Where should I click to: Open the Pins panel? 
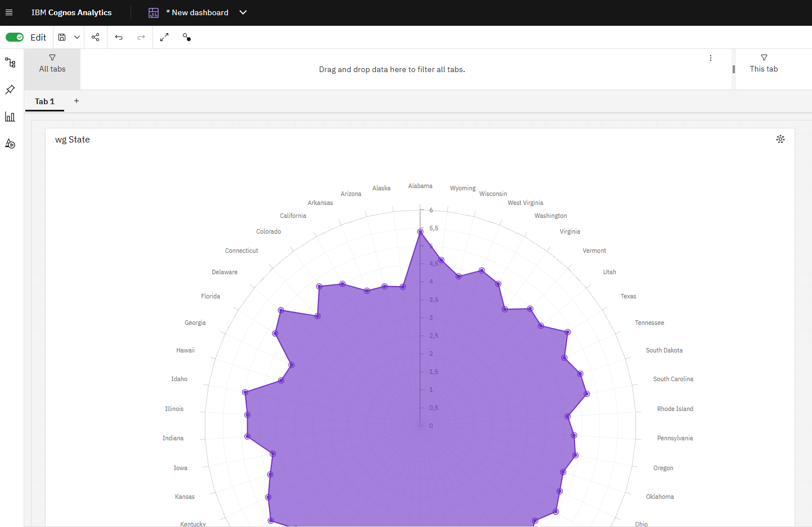10,90
